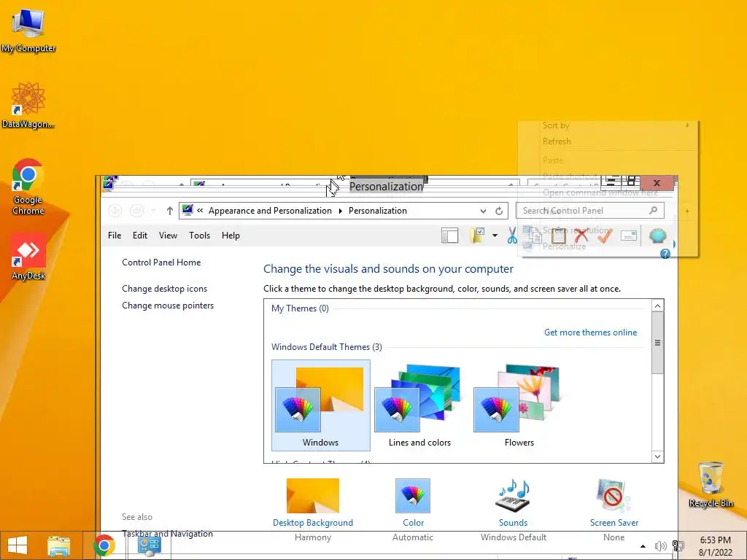The image size is (747, 560).
Task: Click the themes list scroll down arrow
Action: pos(657,456)
